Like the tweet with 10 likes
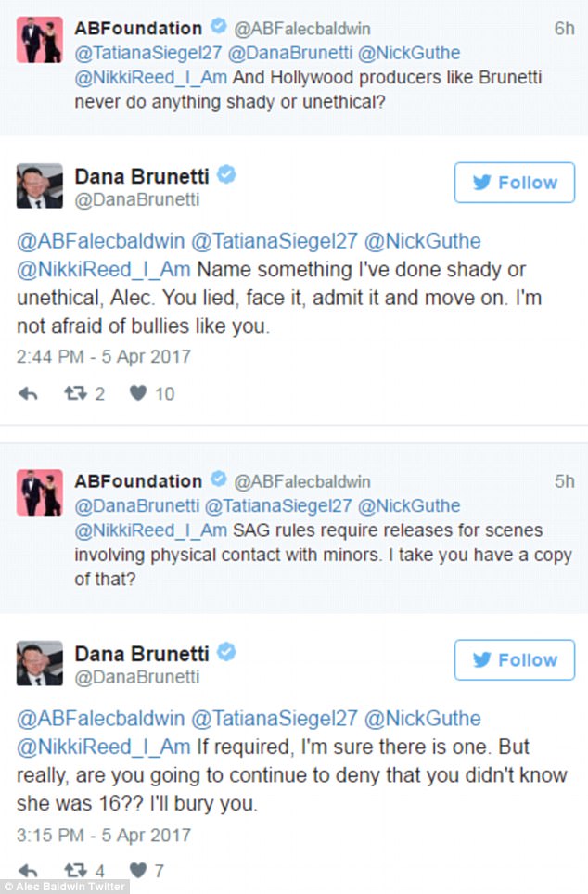 pos(138,393)
